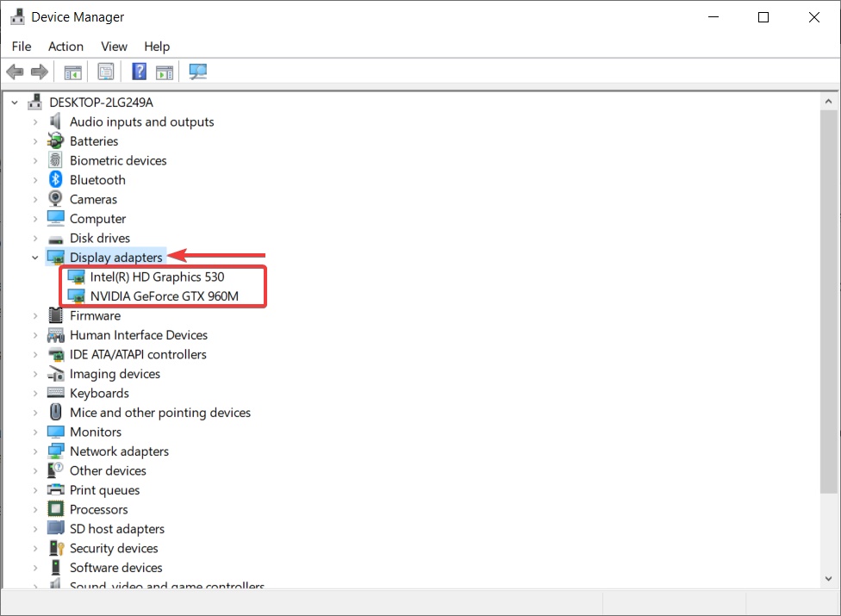Click the Cameras webcam icon
The height and width of the screenshot is (616, 841).
click(x=55, y=199)
